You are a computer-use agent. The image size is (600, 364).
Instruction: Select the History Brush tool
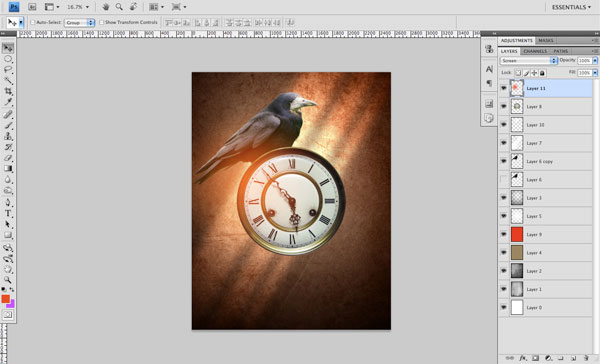click(8, 147)
